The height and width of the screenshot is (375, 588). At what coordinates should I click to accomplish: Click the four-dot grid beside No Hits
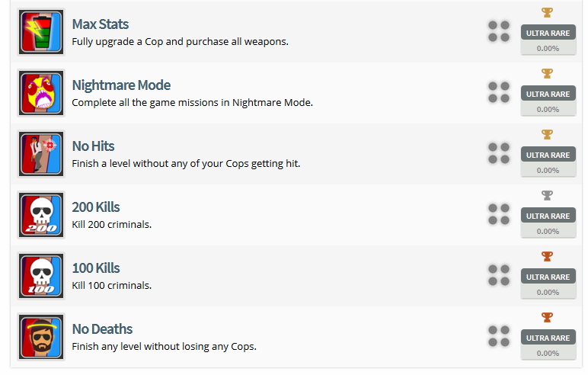tap(499, 153)
